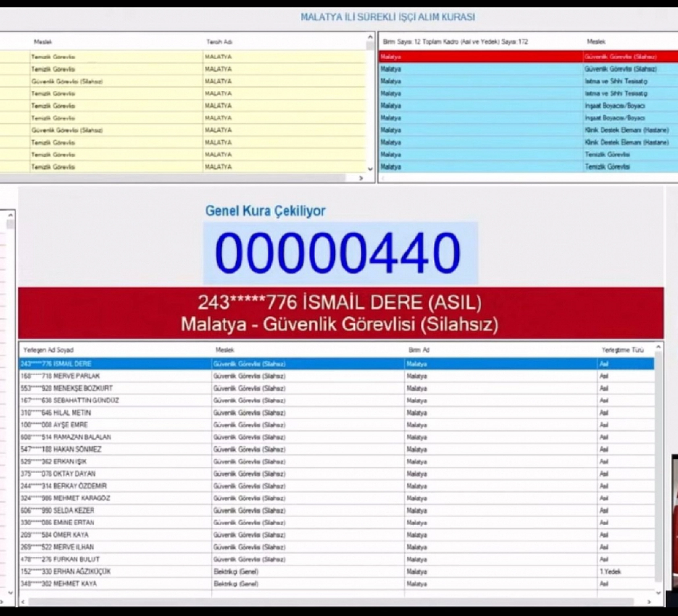The height and width of the screenshot is (616, 678).
Task: Open the video thumbnail at bottom right
Action: tap(674, 524)
